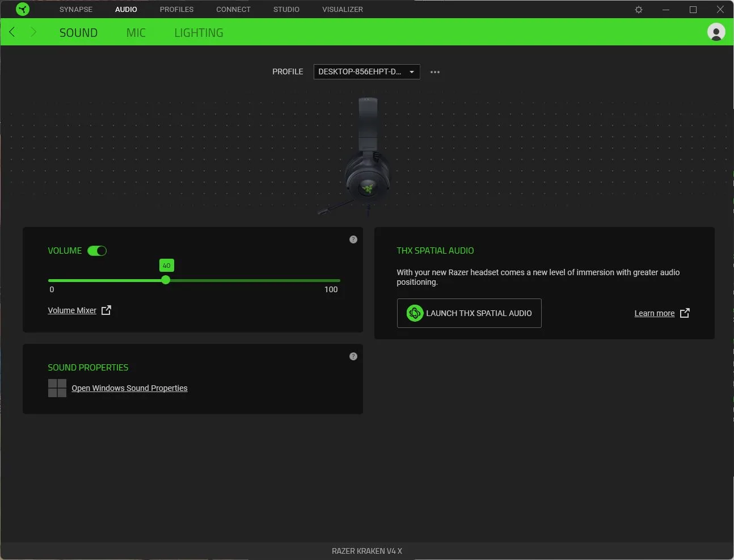734x560 pixels.
Task: Switch to the LIGHTING tab
Action: (x=199, y=33)
